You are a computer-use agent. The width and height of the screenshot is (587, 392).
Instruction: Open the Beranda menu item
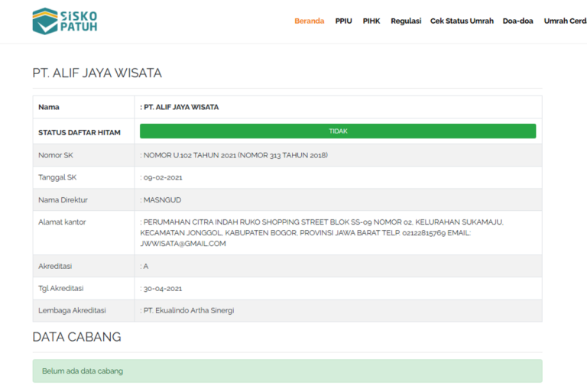(x=310, y=21)
